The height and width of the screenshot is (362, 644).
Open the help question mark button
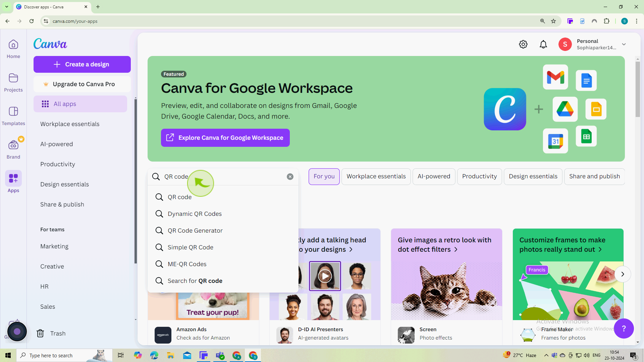(x=624, y=328)
